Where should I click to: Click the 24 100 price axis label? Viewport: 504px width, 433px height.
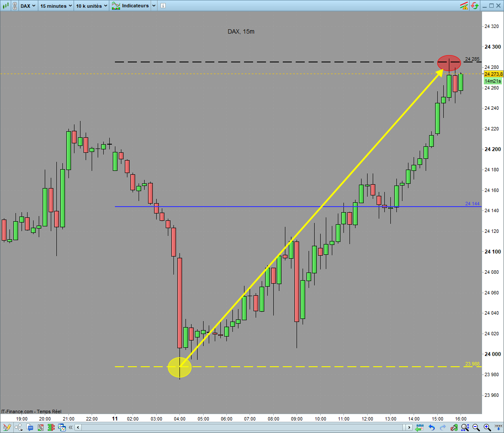click(492, 252)
